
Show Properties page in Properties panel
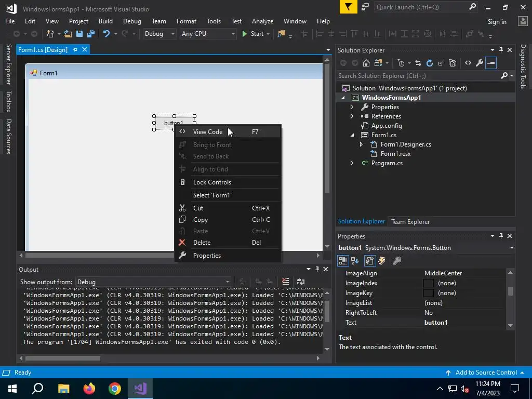click(x=369, y=261)
